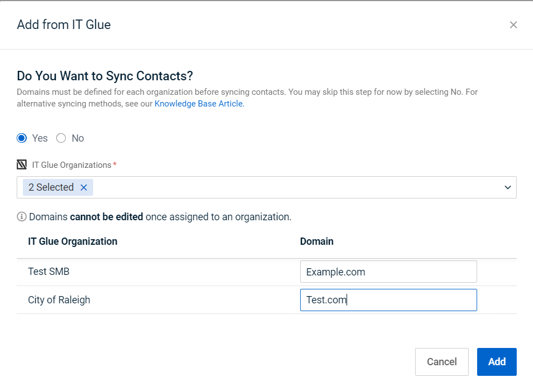Remove the 2 Selected chip
533x392 pixels.
click(x=84, y=187)
